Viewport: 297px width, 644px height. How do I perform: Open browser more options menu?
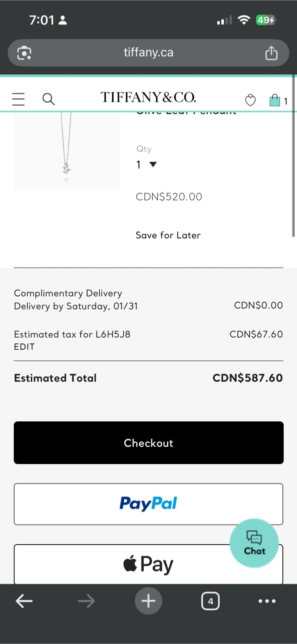point(267,601)
